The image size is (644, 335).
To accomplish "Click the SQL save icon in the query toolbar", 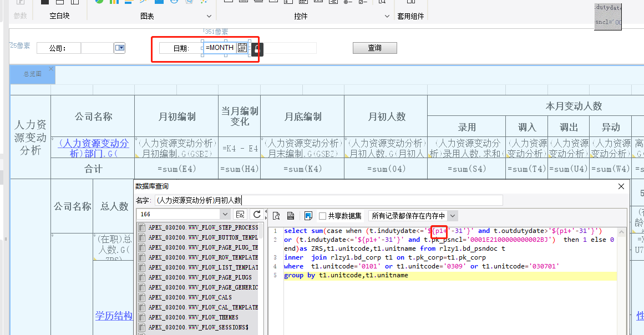I will point(291,216).
